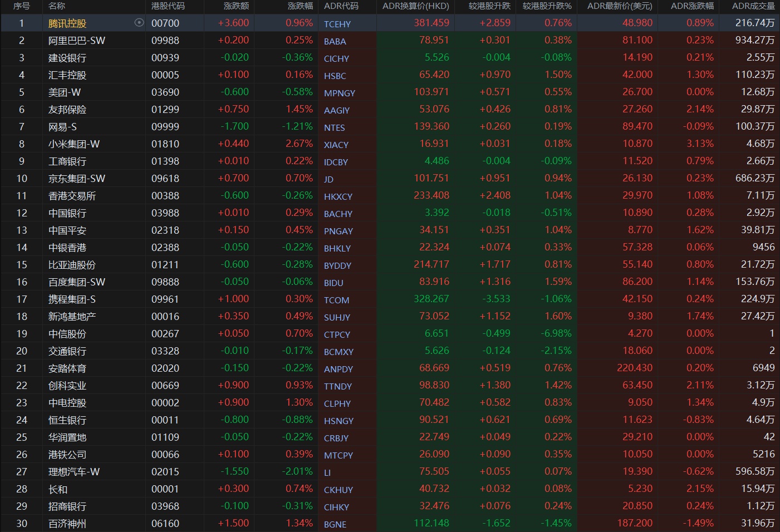Viewport: 780px width, 532px height.
Task: Select the 中国银行 stock name
Action: (67, 213)
